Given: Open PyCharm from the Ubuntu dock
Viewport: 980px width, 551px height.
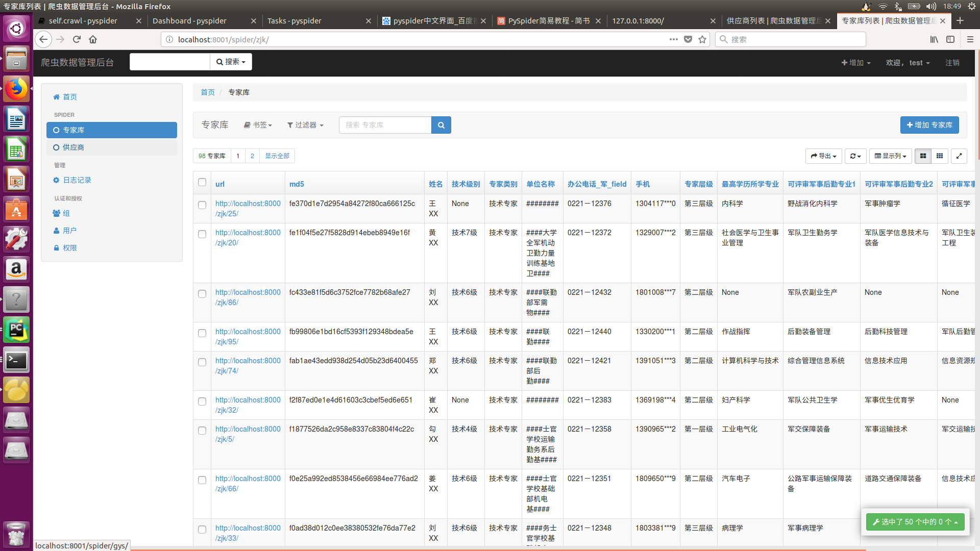Looking at the screenshot, I should pos(16,330).
